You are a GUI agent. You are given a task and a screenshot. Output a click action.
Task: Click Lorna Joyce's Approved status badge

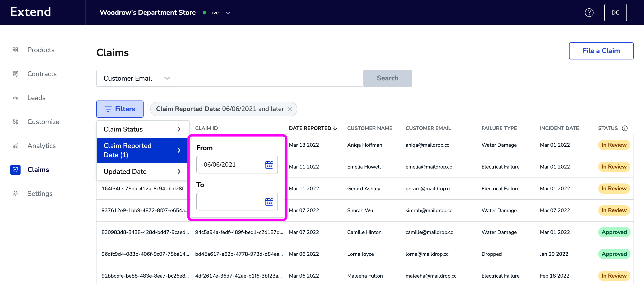614,254
